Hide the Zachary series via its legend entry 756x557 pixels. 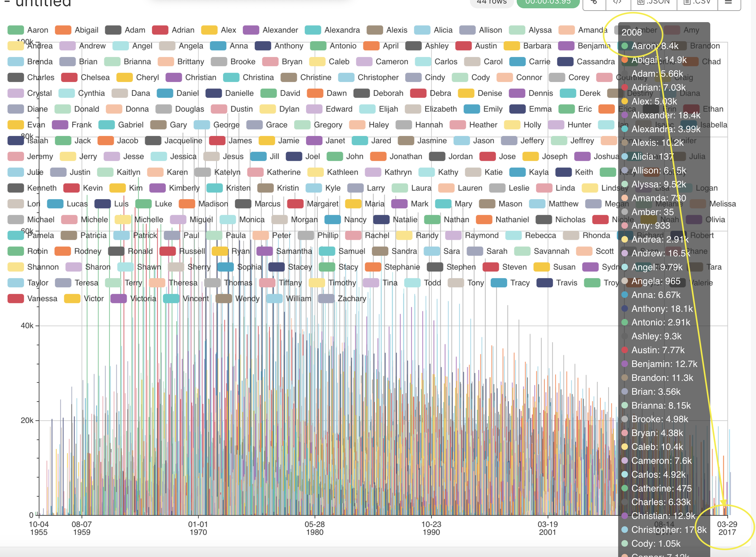(352, 298)
